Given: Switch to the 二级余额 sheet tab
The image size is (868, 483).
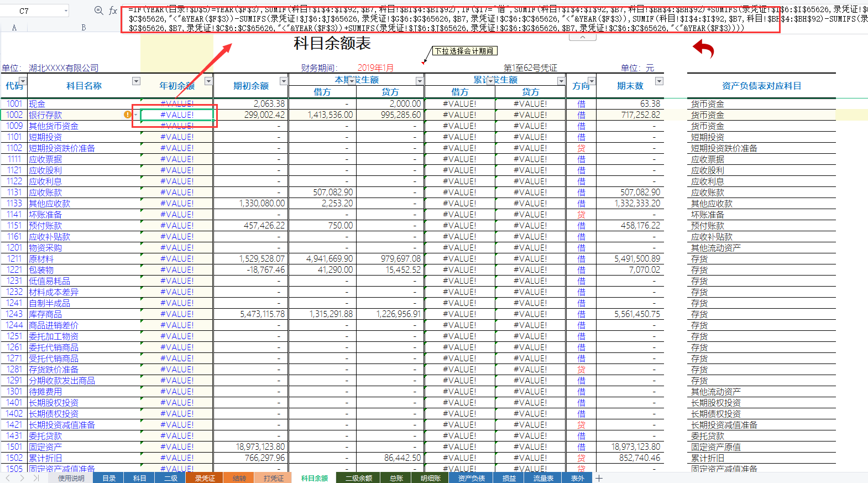Looking at the screenshot, I should (x=359, y=478).
